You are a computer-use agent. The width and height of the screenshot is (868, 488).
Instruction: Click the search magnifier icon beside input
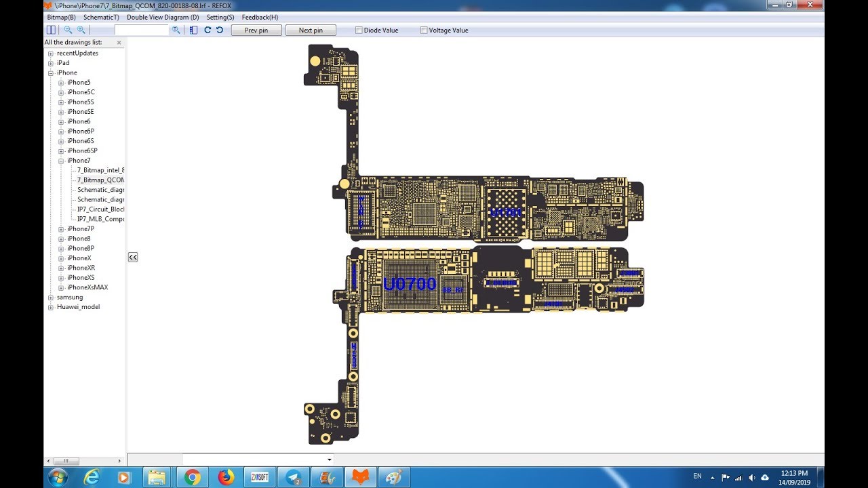pos(176,30)
